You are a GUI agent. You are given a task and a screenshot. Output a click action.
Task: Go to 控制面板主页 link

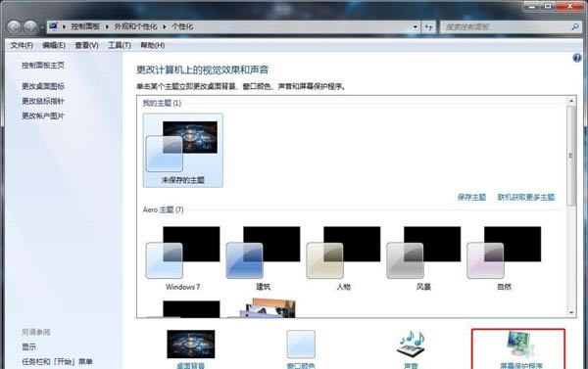pyautogui.click(x=43, y=66)
